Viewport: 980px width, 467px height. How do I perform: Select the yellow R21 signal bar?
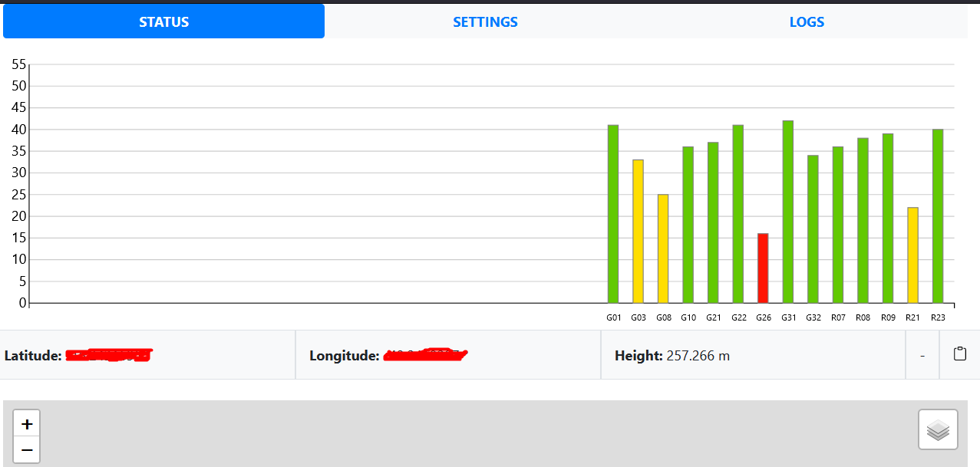pos(912,255)
